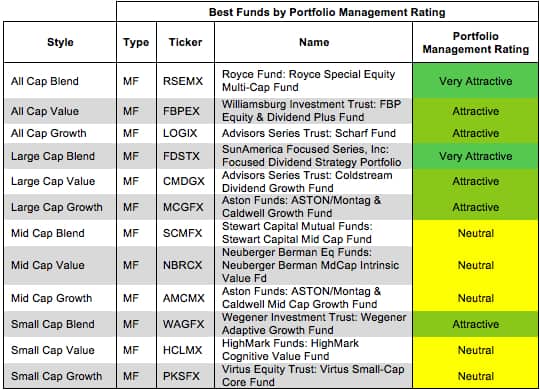Viewport: 540px width, 390px height.
Task: Click the Neutral rating for Mid Cap Blend
Action: (476, 233)
